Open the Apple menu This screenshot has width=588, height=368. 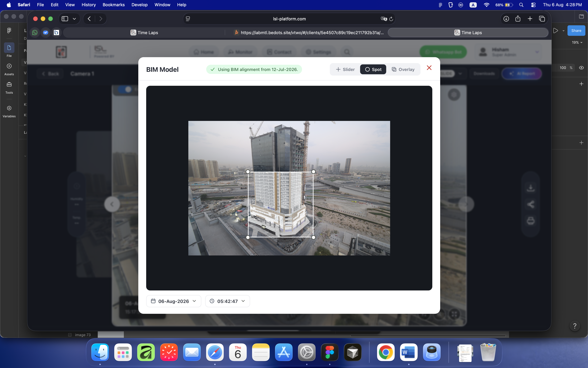pyautogui.click(x=9, y=5)
